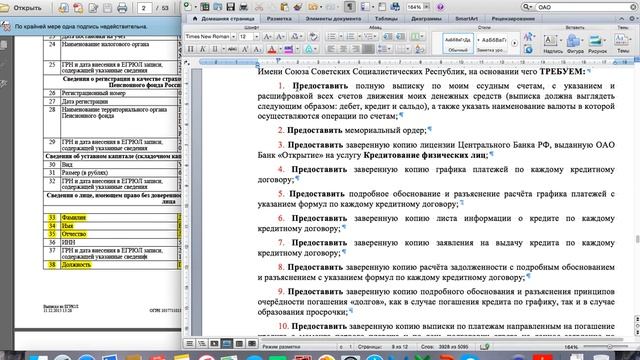Open the Word Help purple question icon

440,7
